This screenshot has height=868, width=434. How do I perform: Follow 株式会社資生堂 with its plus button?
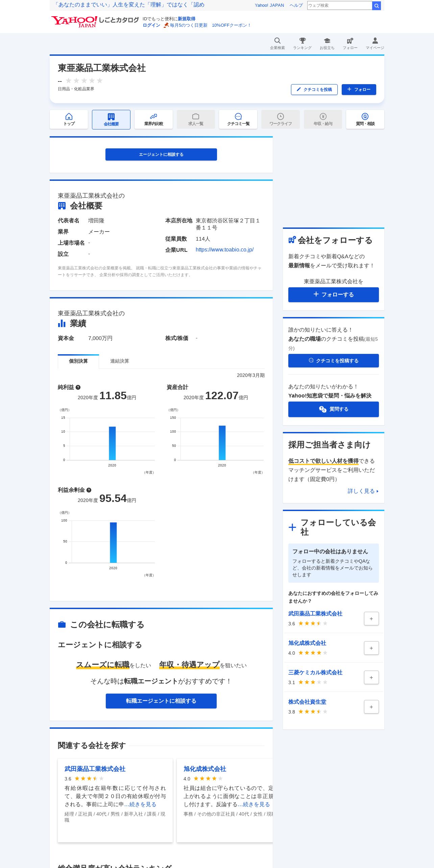(371, 707)
